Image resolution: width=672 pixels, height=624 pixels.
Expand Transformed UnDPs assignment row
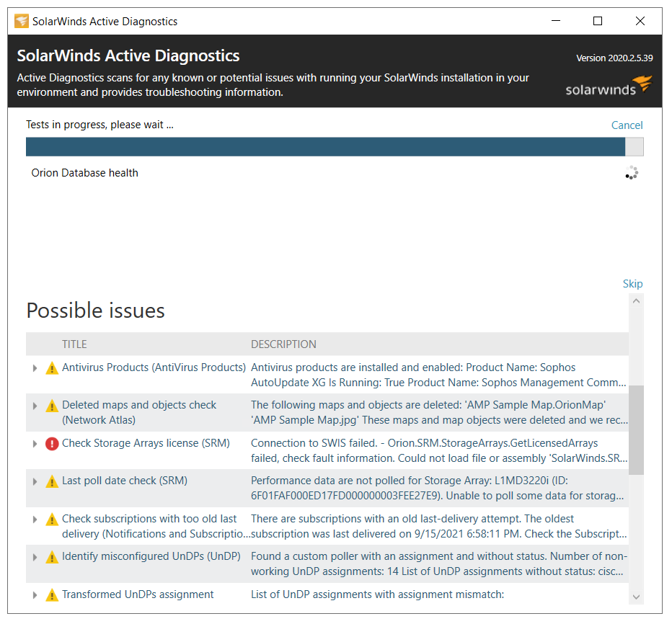point(35,595)
